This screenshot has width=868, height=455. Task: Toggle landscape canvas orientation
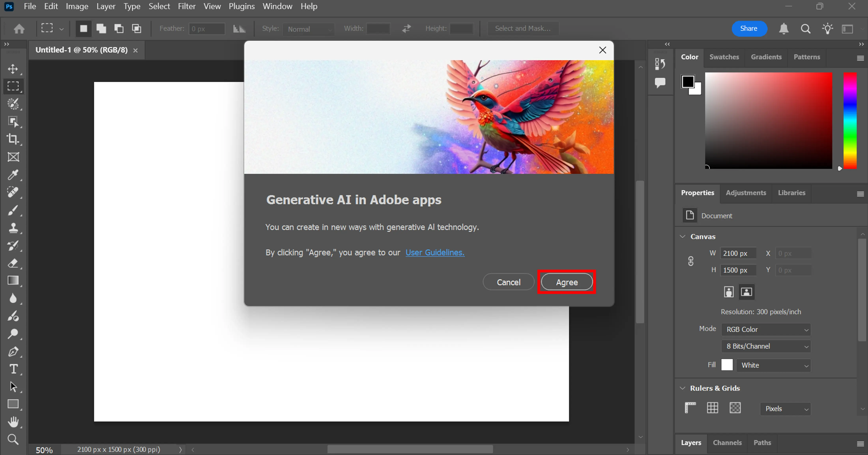[746, 292]
